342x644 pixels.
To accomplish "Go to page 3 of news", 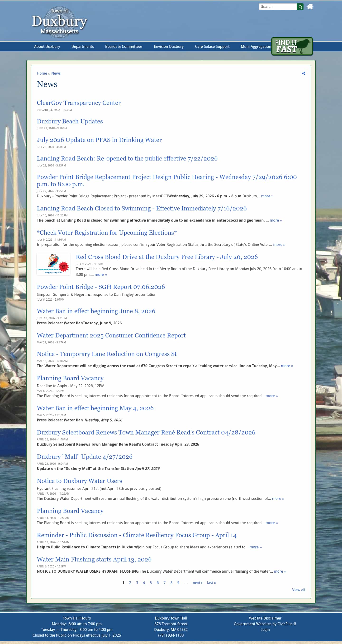I will coord(137,583).
